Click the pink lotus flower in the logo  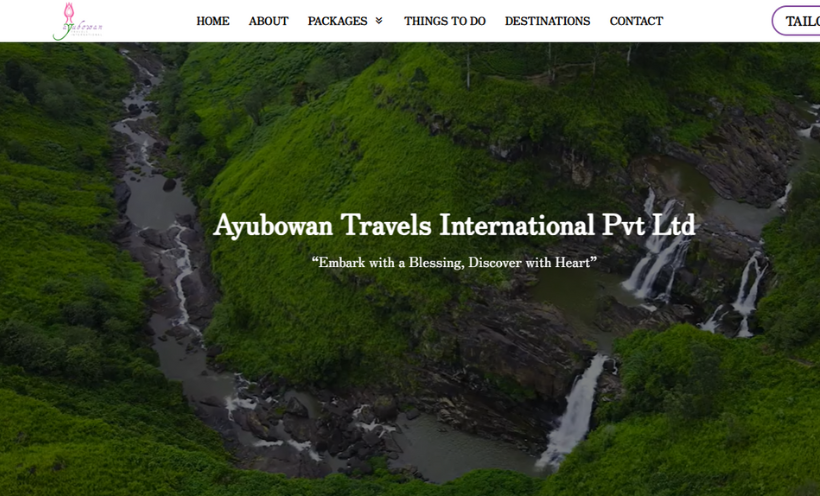[x=69, y=12]
